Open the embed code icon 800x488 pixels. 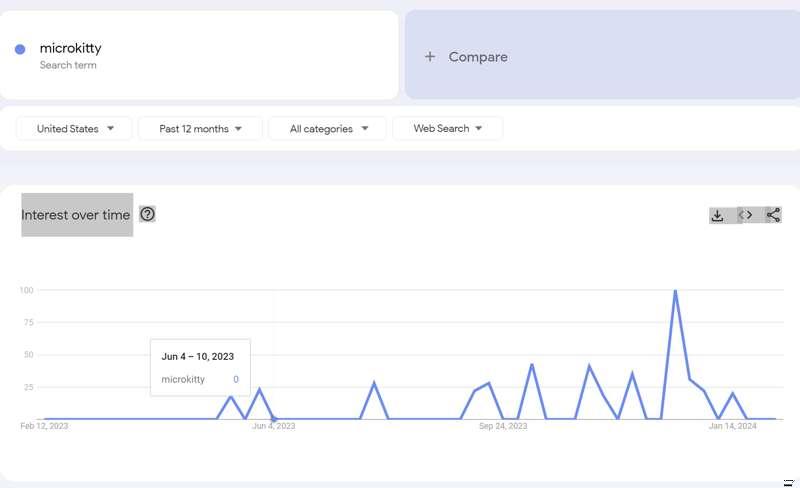(745, 215)
